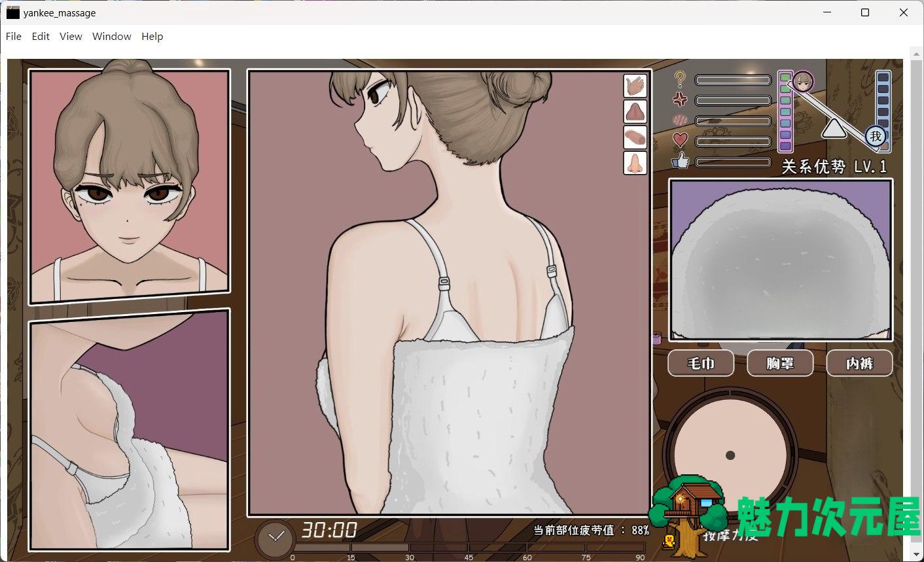924x562 pixels.
Task: Minimize the yankee_massage window
Action: click(x=827, y=12)
